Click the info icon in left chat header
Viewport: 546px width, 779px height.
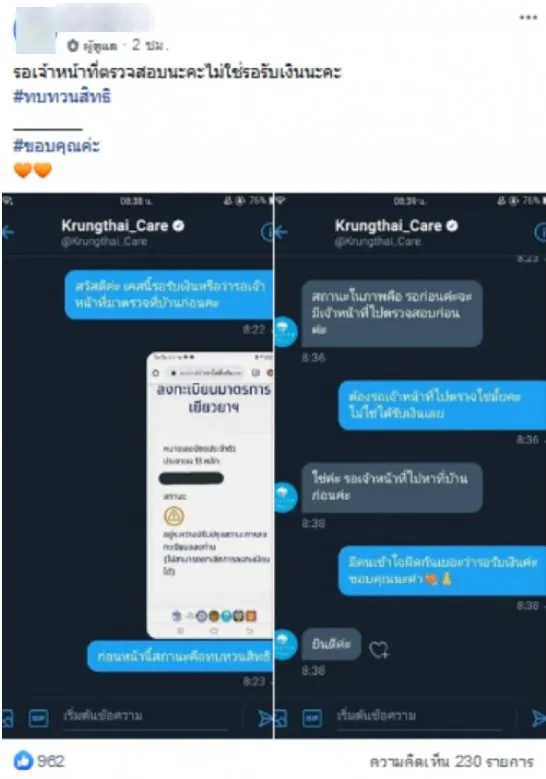[x=267, y=232]
